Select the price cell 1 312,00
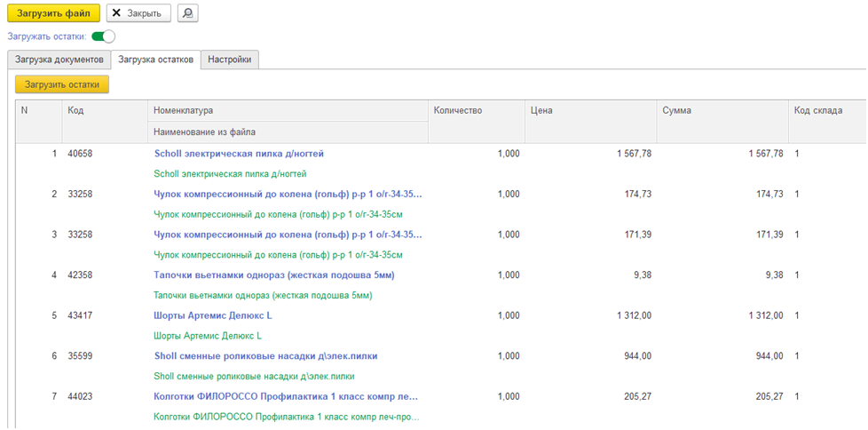Image resolution: width=868 pixels, height=430 pixels. pos(634,316)
